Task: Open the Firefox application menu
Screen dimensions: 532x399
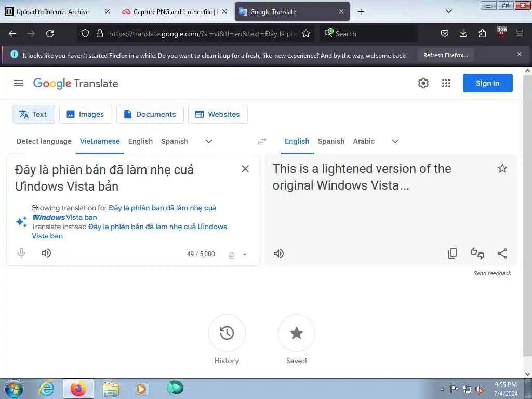Action: click(x=519, y=33)
